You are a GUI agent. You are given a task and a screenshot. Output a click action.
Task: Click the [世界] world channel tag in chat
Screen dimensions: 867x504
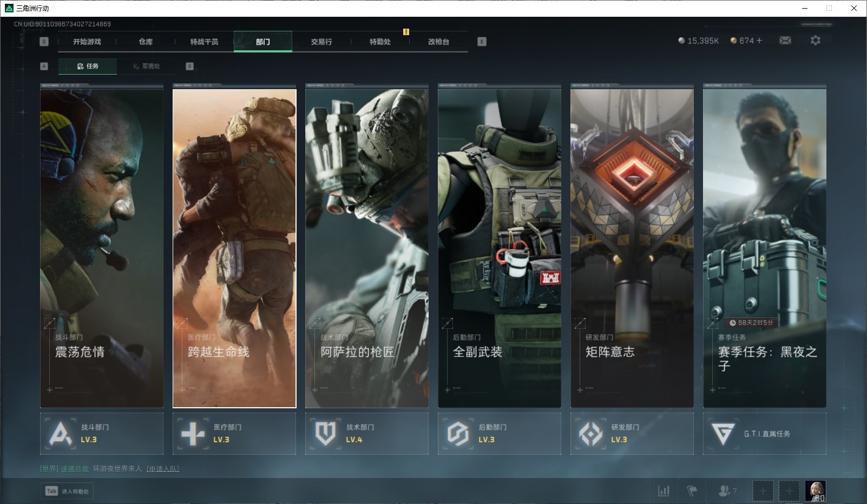[49, 469]
